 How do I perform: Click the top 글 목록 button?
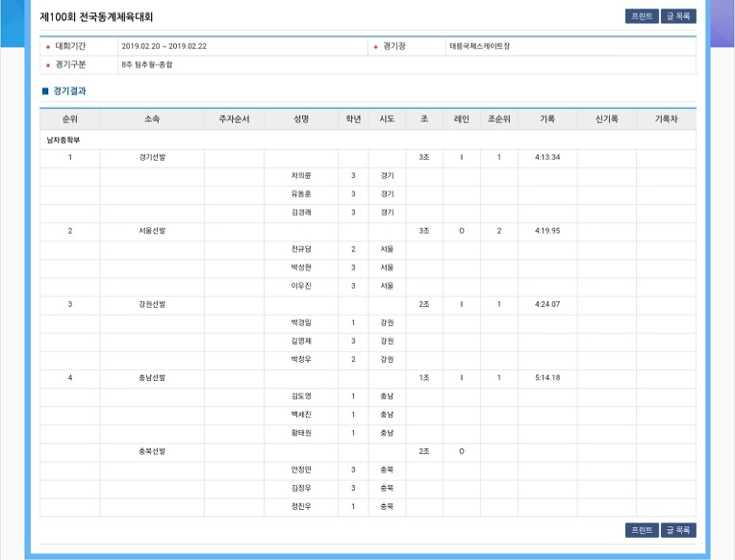click(678, 16)
